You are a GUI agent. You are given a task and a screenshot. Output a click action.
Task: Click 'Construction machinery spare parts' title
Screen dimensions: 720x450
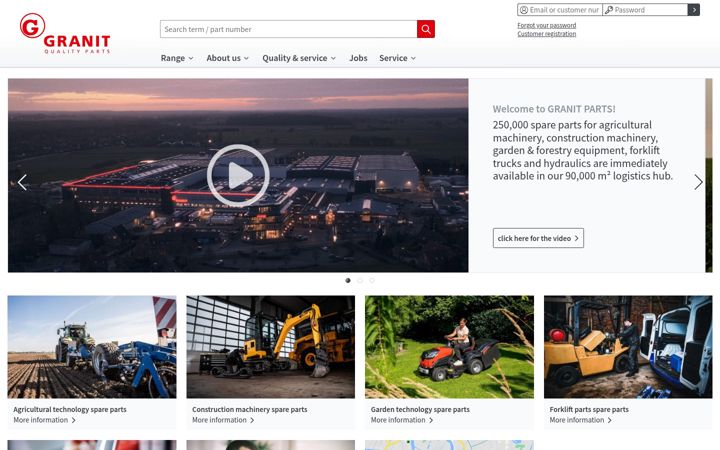tap(249, 409)
